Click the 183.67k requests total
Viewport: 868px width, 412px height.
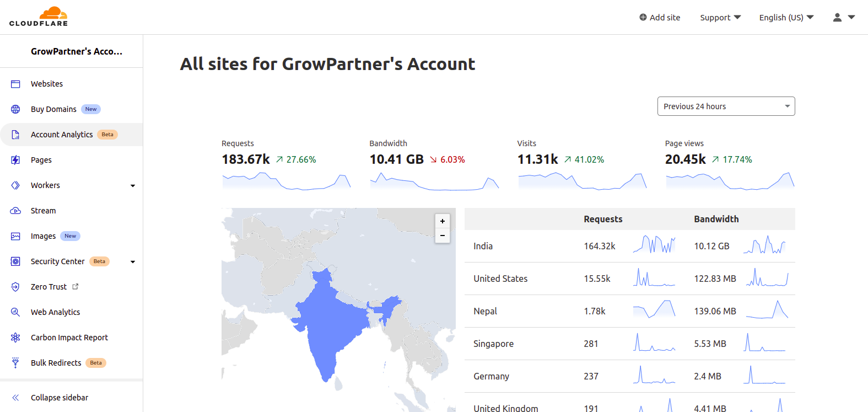[246, 159]
